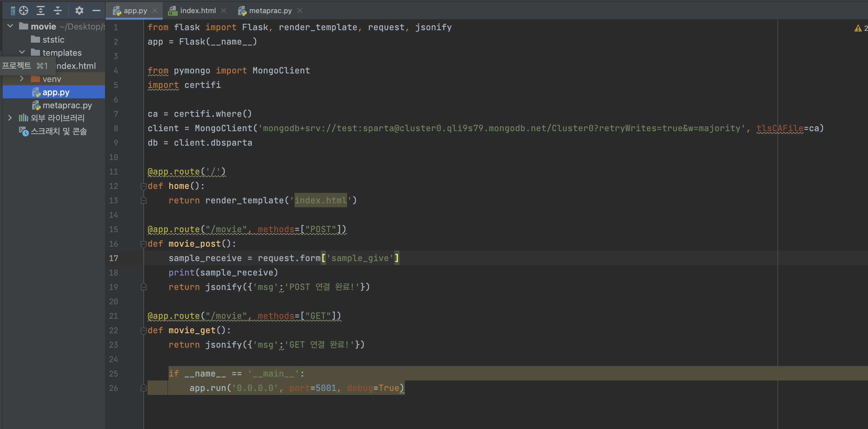Viewport: 868px width, 429px height.
Task: Click 'sample_give' string on line 17
Action: point(360,258)
